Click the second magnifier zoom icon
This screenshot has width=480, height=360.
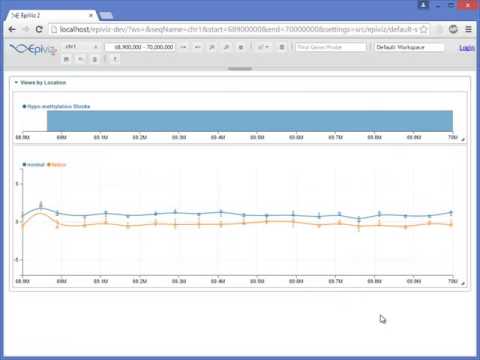point(226,47)
